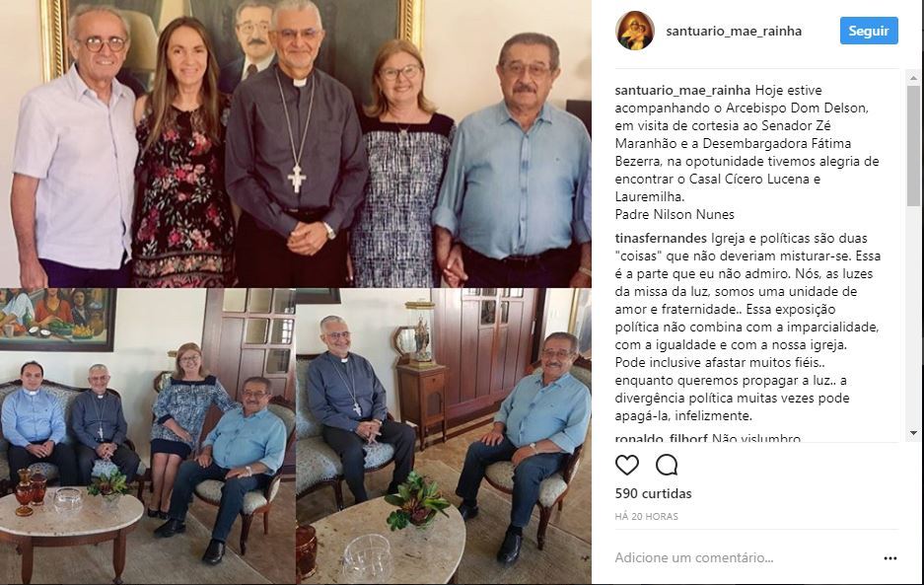
Task: Click the caption text mentioning Arcebispo Dom Delson
Action: click(746, 152)
